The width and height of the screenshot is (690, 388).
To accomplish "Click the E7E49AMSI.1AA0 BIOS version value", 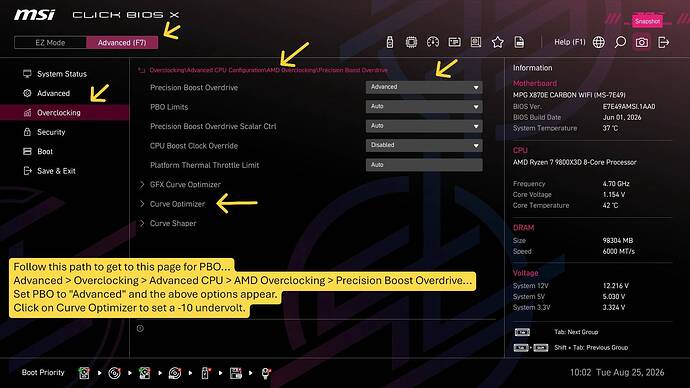I will click(x=629, y=106).
